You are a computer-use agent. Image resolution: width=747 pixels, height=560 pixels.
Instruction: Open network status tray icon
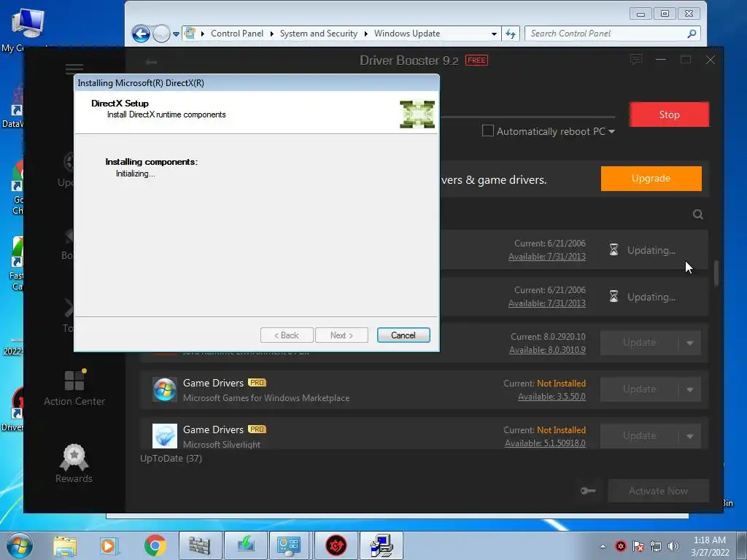coord(656,546)
